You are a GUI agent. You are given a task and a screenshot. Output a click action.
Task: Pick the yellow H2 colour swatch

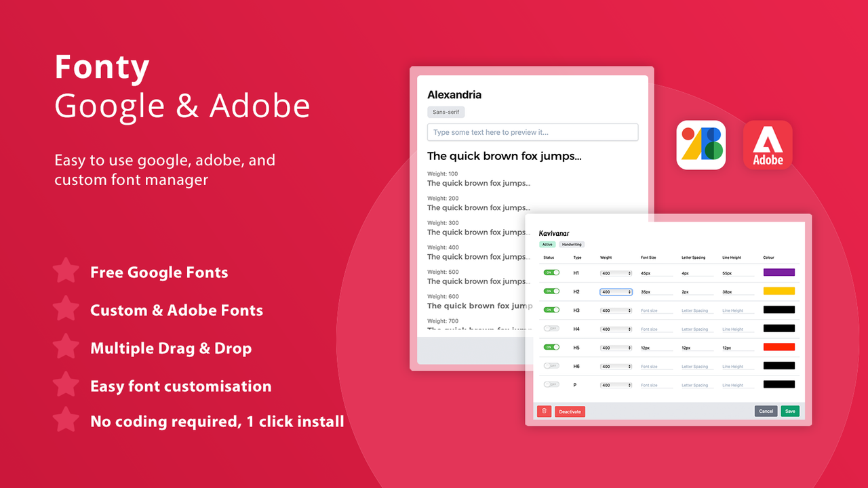click(x=779, y=291)
